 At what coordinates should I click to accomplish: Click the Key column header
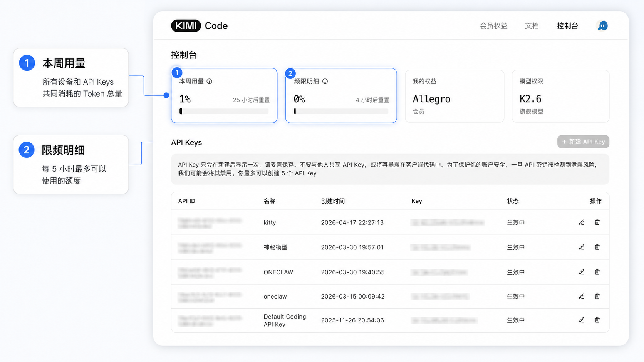pyautogui.click(x=417, y=201)
